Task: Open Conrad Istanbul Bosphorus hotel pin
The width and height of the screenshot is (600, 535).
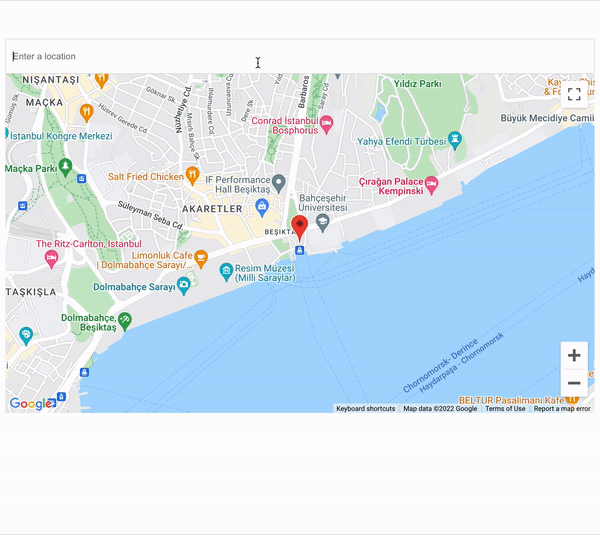Action: pyautogui.click(x=326, y=124)
